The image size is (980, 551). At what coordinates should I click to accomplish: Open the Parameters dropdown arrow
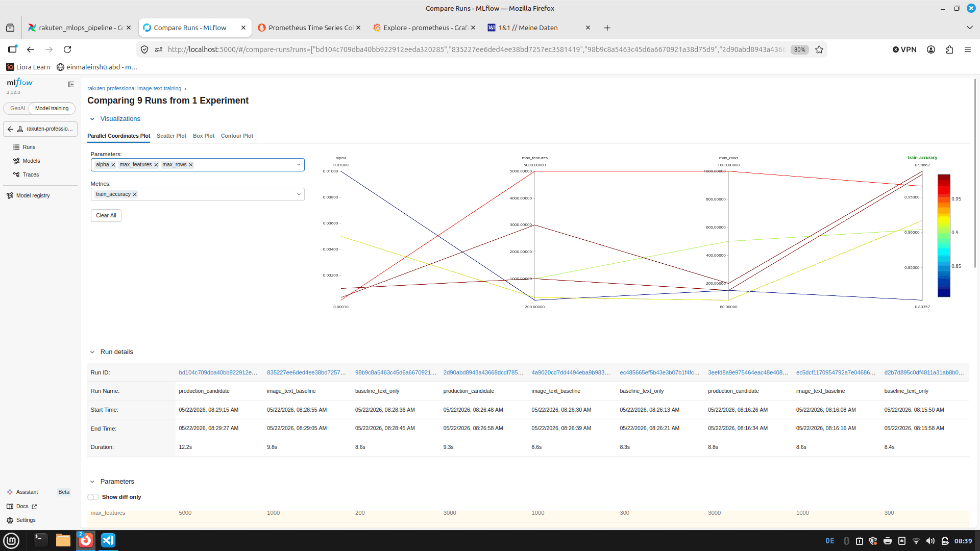point(299,165)
